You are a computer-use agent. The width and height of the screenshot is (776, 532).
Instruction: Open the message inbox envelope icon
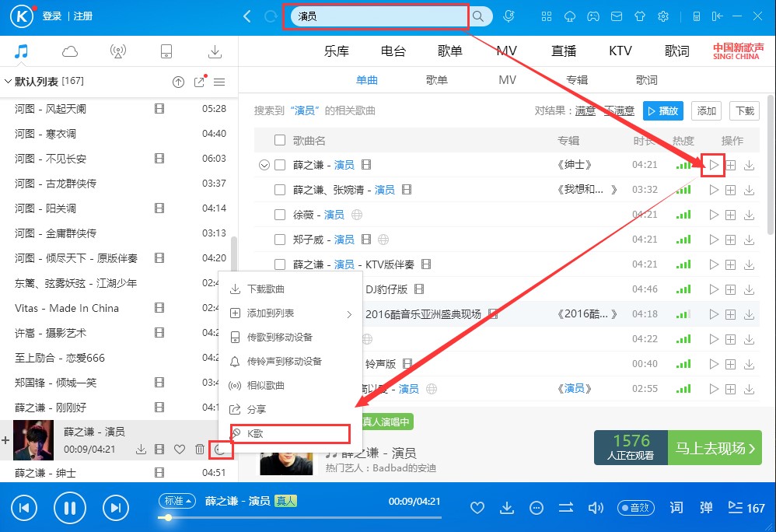(x=617, y=16)
